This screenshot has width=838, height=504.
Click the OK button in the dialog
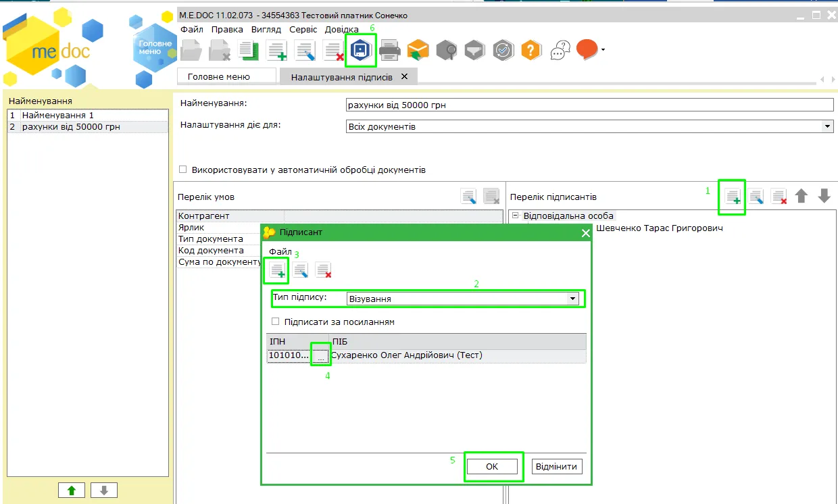tap(492, 466)
